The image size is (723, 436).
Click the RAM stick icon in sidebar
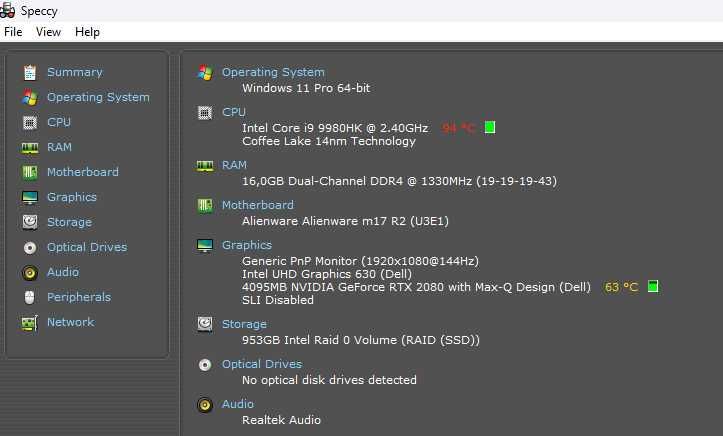click(30, 147)
